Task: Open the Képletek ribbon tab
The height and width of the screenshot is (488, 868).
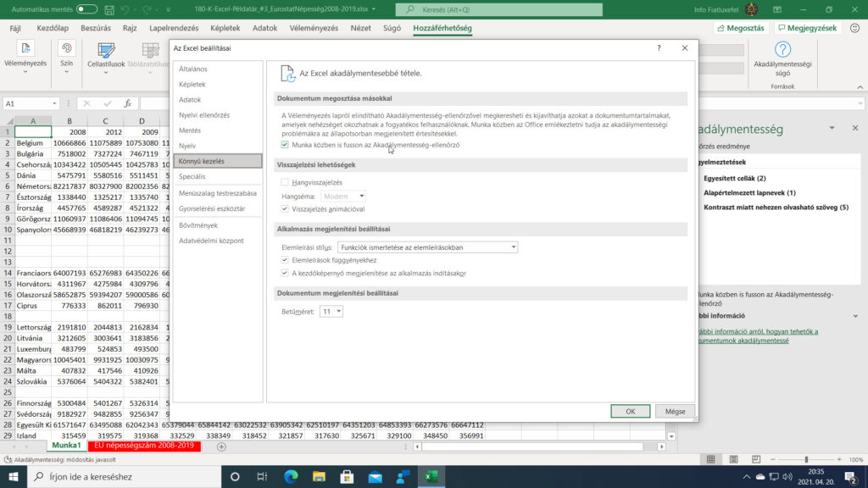Action: coord(225,28)
